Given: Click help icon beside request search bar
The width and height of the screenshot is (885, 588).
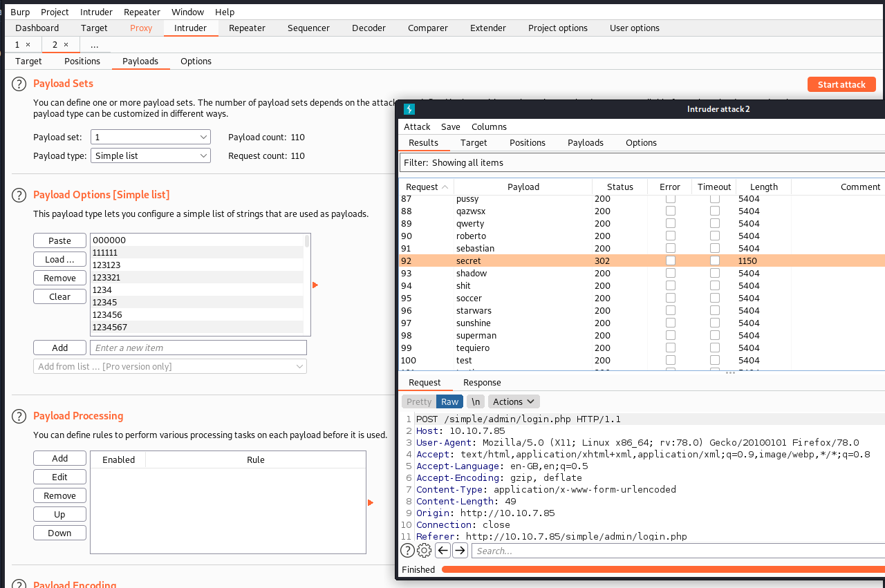Looking at the screenshot, I should tap(408, 551).
